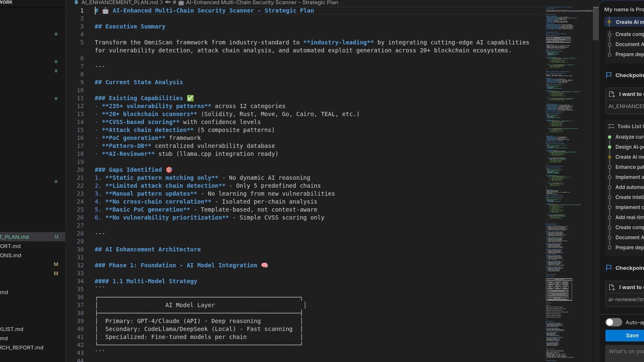
Task: Click the "**Basic PoC generation**" line
Action: [206, 209]
